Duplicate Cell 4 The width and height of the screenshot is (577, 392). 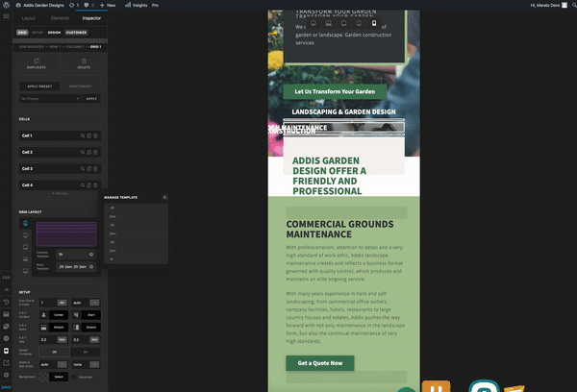click(89, 185)
